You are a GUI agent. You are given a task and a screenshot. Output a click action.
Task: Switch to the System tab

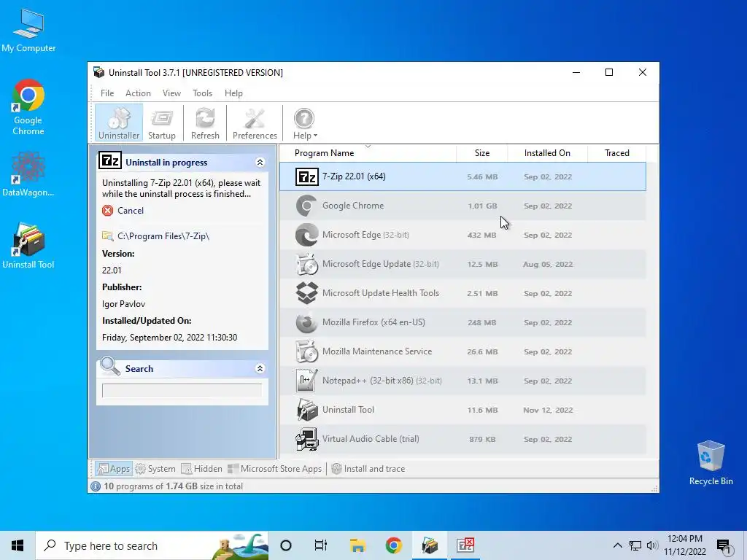click(x=155, y=469)
